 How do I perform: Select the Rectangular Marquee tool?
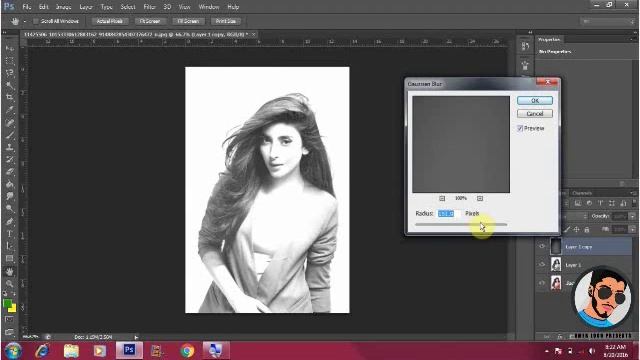(x=10, y=61)
